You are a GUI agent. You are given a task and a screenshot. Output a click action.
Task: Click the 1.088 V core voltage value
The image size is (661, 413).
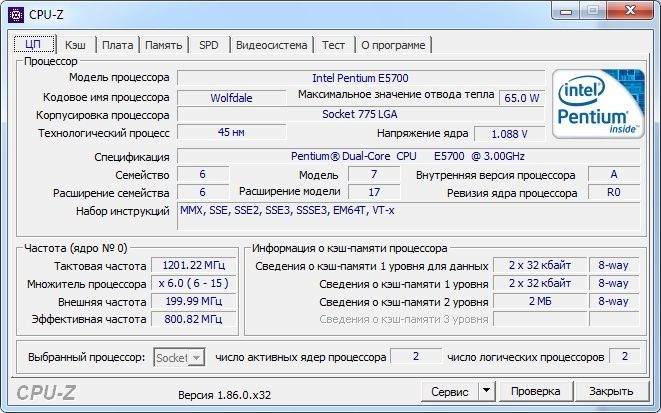(510, 134)
